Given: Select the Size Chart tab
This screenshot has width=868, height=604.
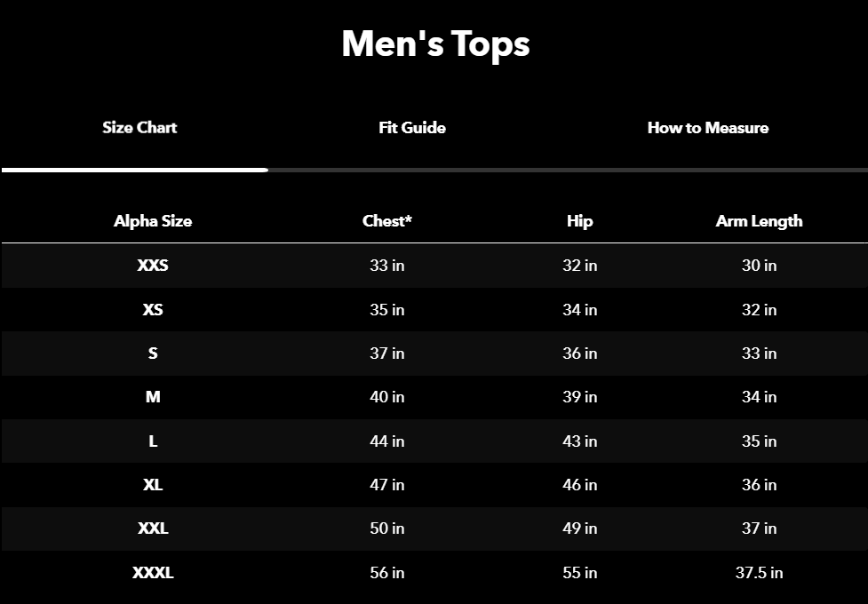Looking at the screenshot, I should (x=139, y=128).
